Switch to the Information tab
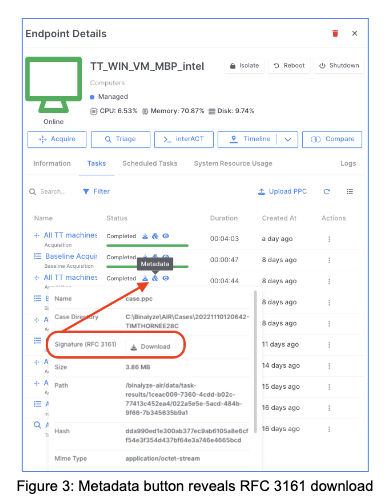 click(52, 164)
